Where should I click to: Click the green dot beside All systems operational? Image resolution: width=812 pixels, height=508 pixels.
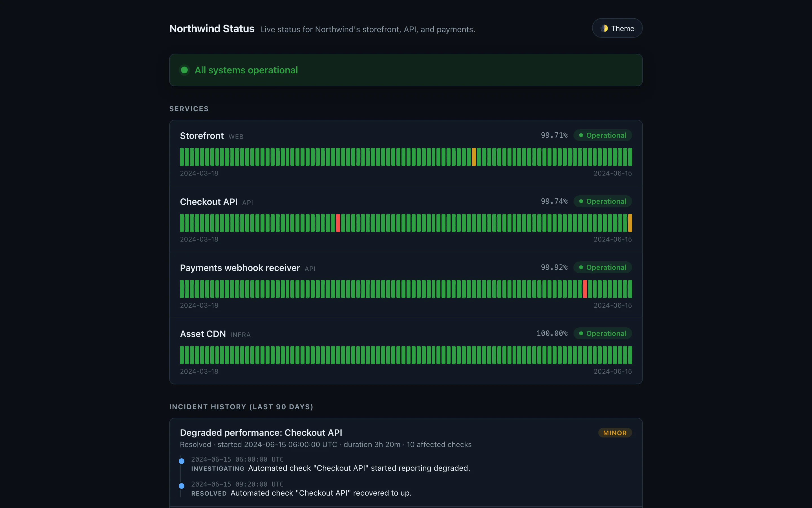point(184,70)
